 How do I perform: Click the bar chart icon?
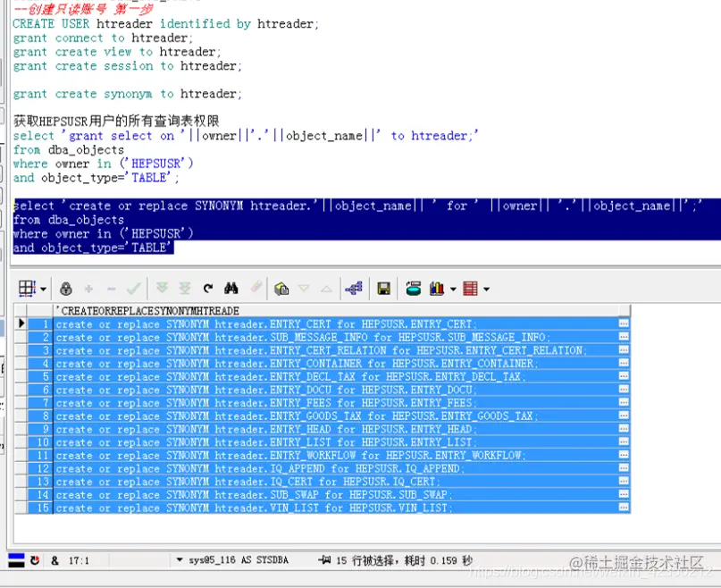[437, 289]
